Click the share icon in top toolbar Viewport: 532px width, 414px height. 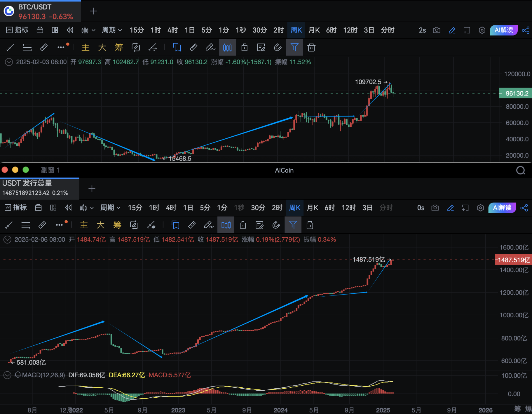click(x=526, y=30)
